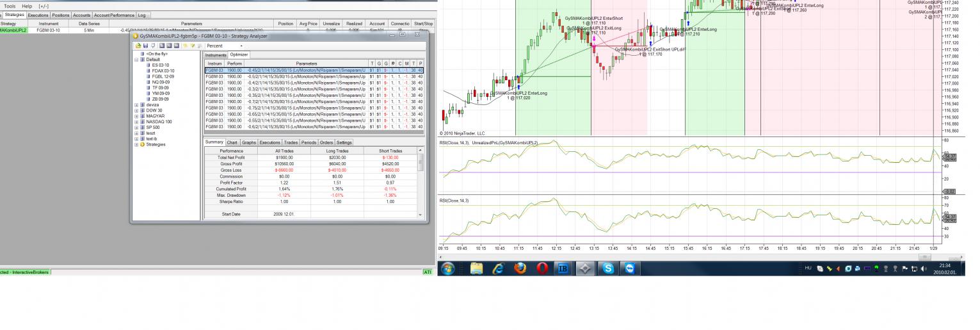Screen dimensions: 980x330
Task: Open the Settings results tab
Action: pos(344,142)
